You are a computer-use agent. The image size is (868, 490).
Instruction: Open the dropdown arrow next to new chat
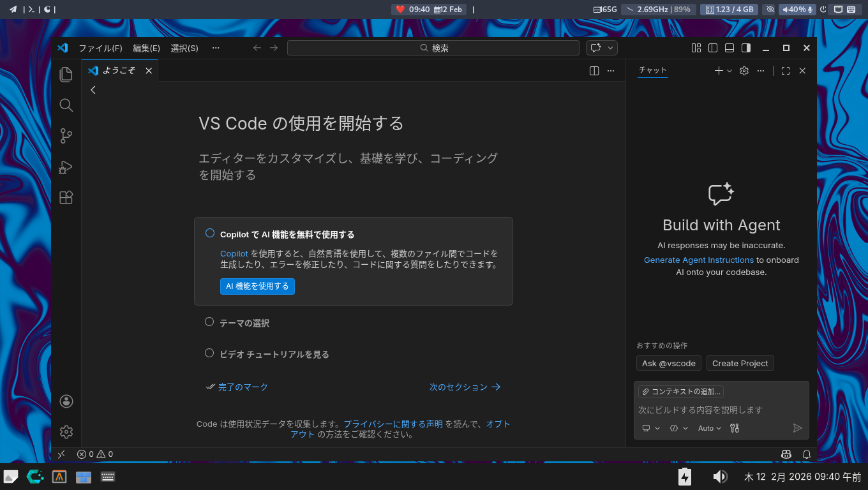click(x=730, y=71)
